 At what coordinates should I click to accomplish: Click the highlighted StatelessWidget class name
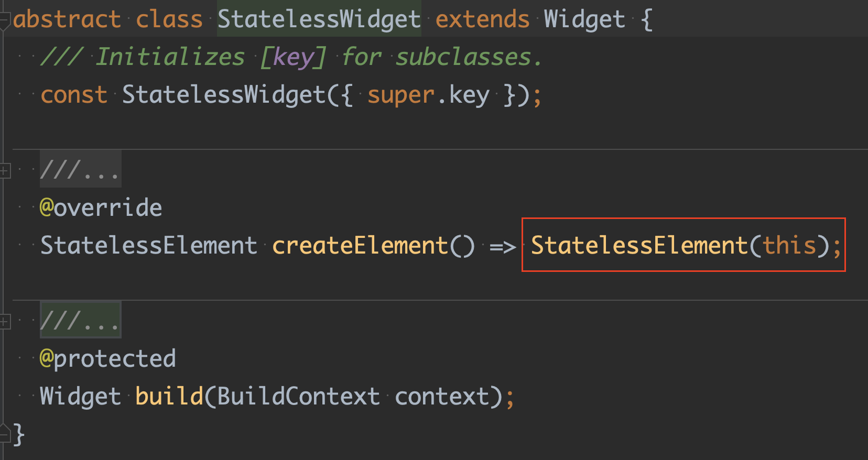point(319,19)
